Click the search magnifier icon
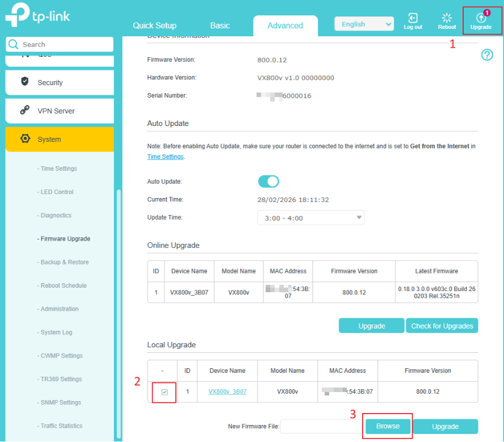 click(x=14, y=44)
